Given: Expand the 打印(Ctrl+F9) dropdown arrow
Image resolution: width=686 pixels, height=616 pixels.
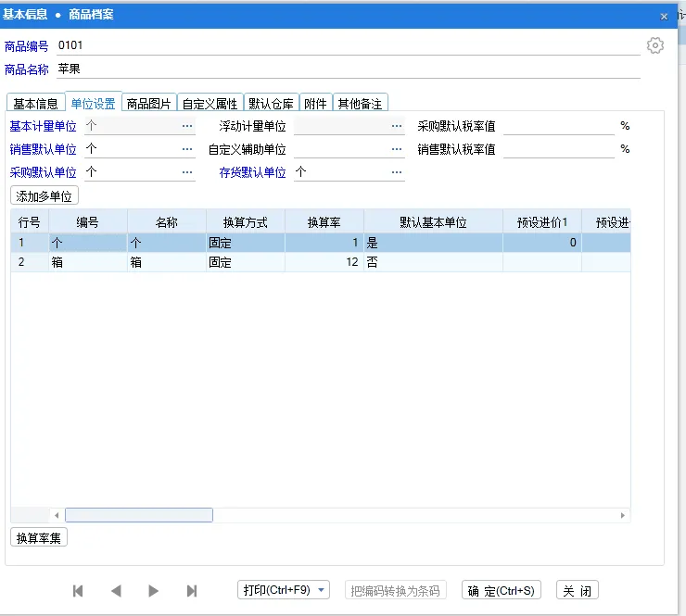Looking at the screenshot, I should click(x=321, y=591).
